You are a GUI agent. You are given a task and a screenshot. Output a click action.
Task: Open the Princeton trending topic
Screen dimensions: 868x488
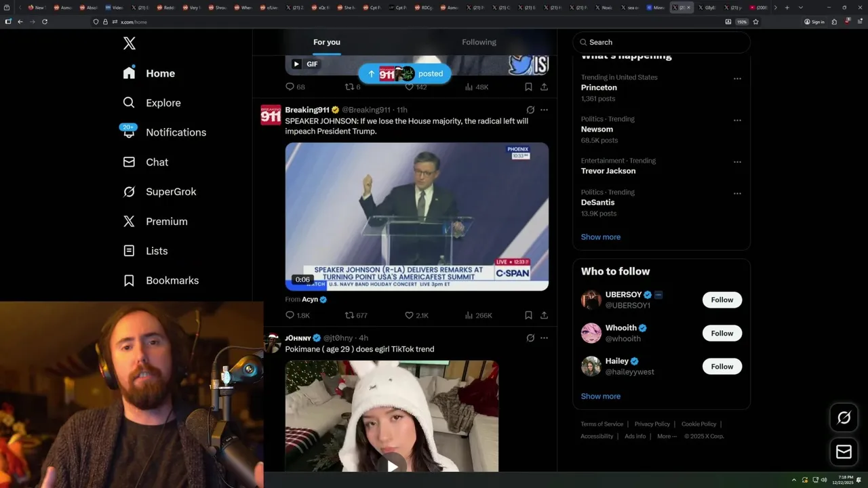point(599,87)
